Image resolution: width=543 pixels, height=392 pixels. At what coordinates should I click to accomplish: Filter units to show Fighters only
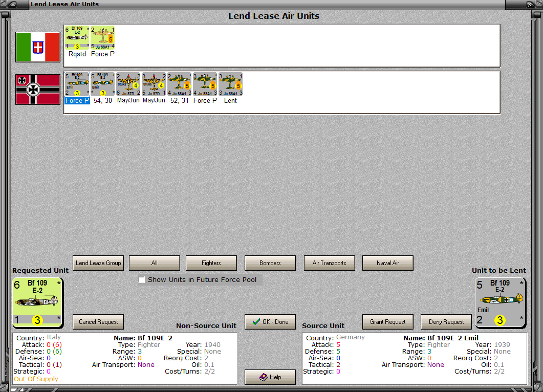[211, 263]
